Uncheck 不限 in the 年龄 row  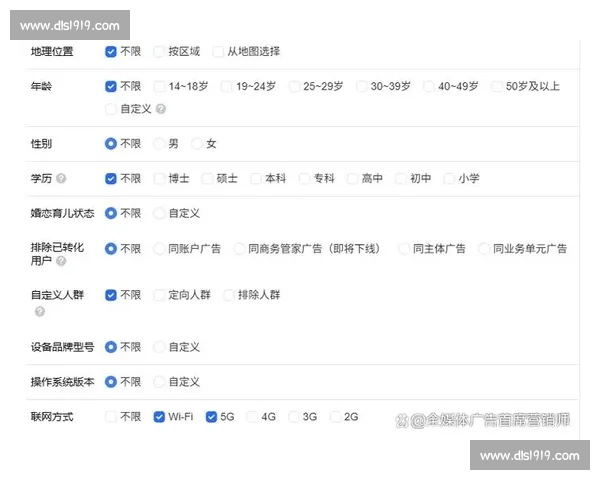click(x=111, y=87)
